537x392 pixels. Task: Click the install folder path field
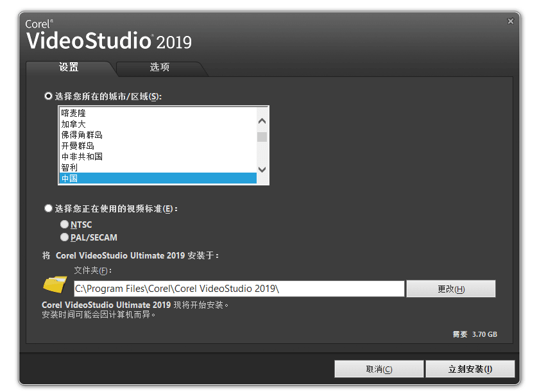(239, 289)
